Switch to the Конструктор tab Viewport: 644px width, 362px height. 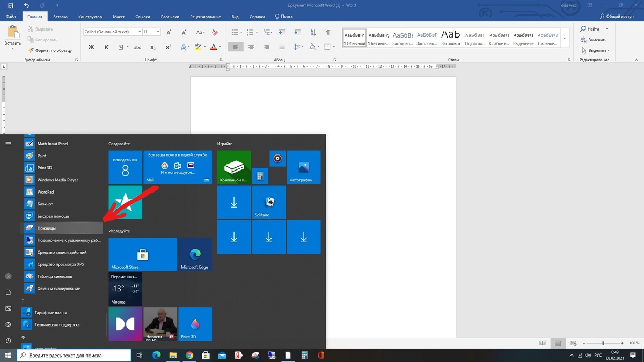click(x=90, y=17)
